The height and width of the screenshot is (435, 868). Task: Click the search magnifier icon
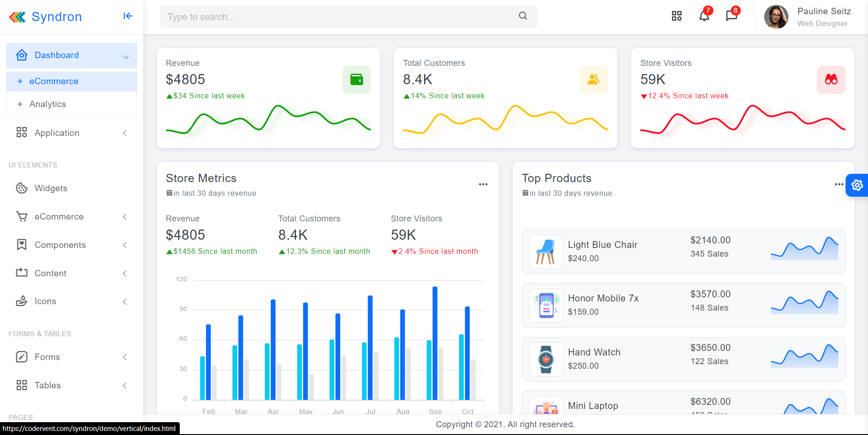pos(523,16)
